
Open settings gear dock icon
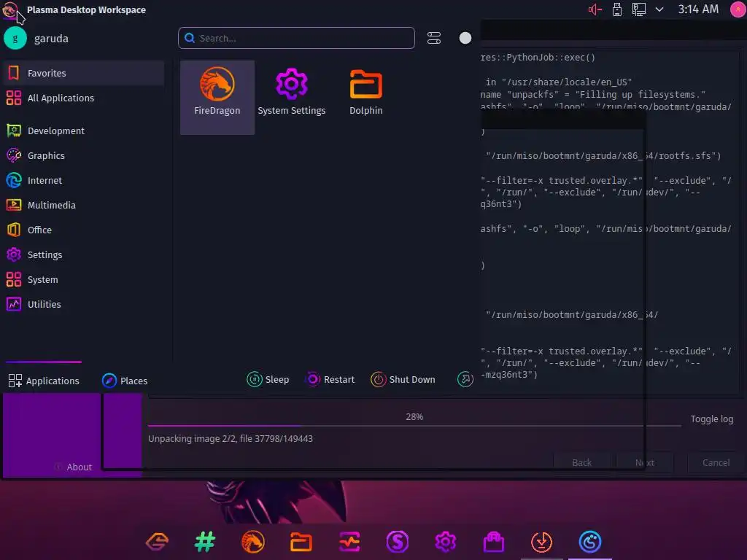click(x=446, y=542)
